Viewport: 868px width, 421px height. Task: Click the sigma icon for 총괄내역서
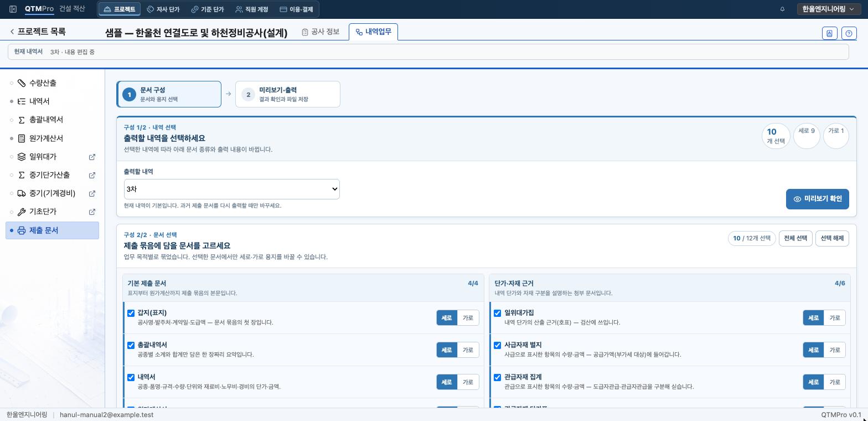(22, 120)
